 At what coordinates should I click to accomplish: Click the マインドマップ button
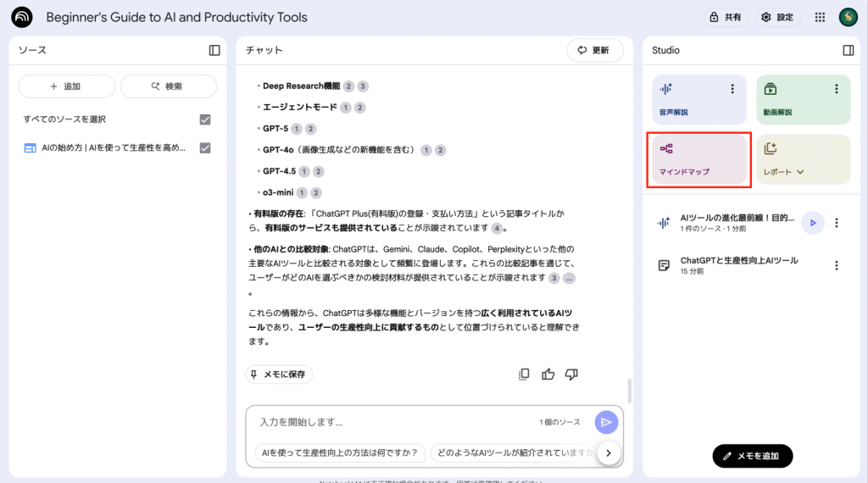[x=698, y=159]
